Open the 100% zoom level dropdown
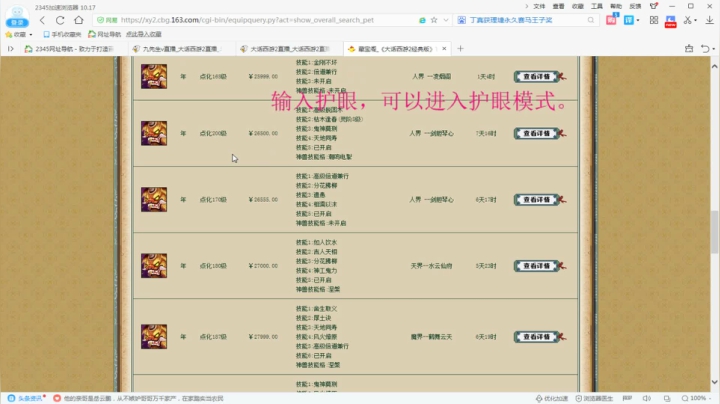 pyautogui.click(x=698, y=398)
